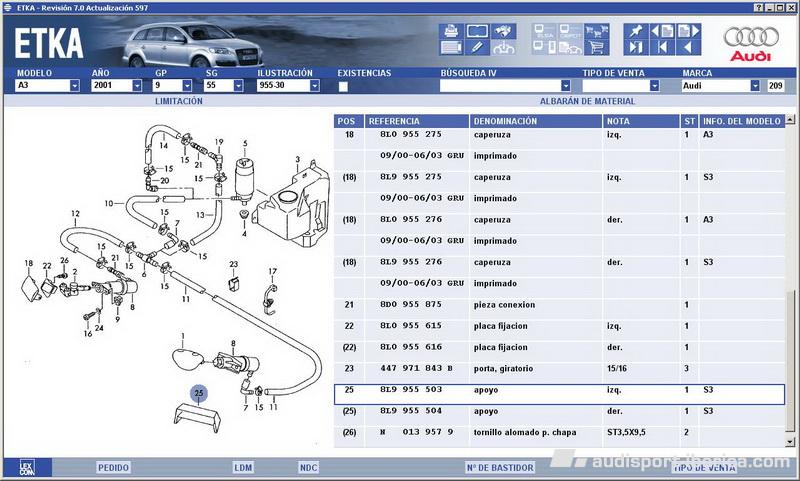Select callout number 10 in the diagram

[109, 203]
